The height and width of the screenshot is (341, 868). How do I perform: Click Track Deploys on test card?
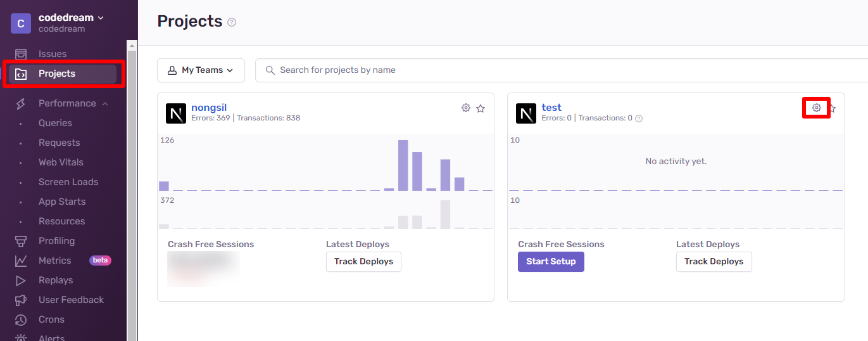click(x=714, y=262)
